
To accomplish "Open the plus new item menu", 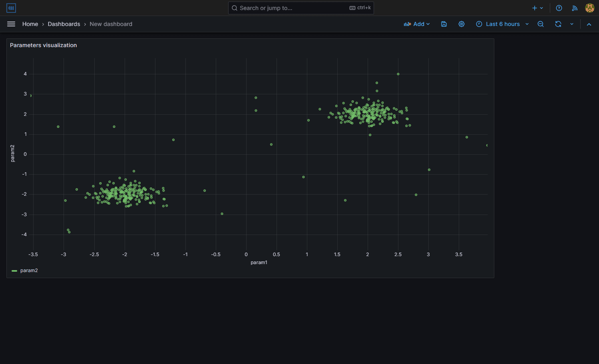I will 537,8.
